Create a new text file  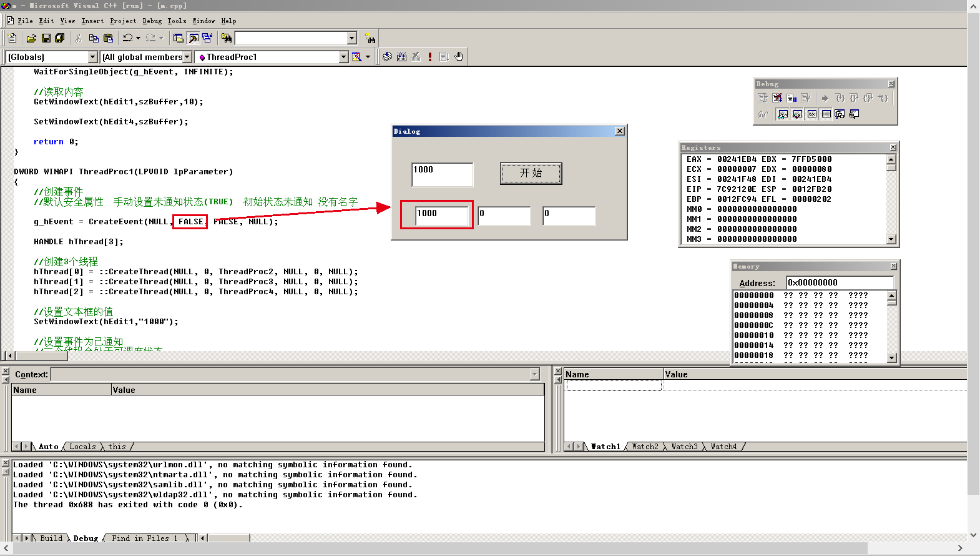click(x=12, y=38)
